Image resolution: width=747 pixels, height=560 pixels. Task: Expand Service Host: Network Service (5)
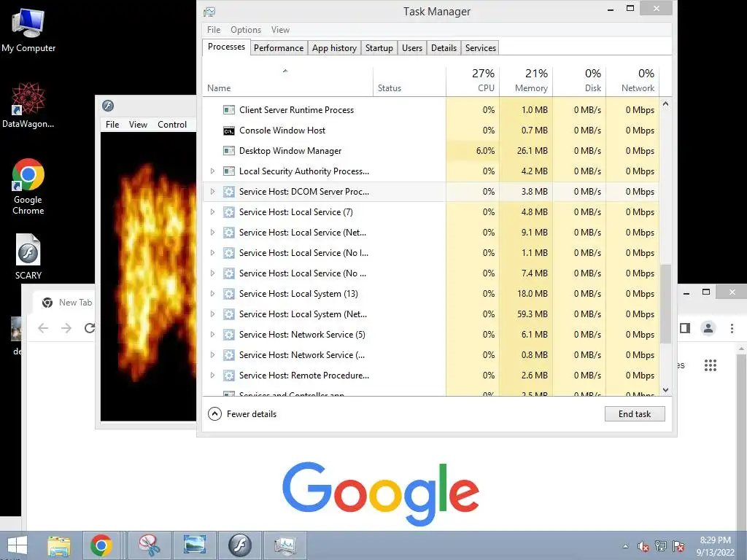(212, 334)
